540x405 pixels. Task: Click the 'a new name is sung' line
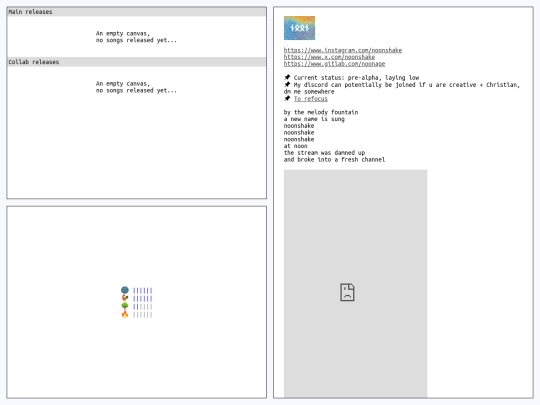[314, 119]
